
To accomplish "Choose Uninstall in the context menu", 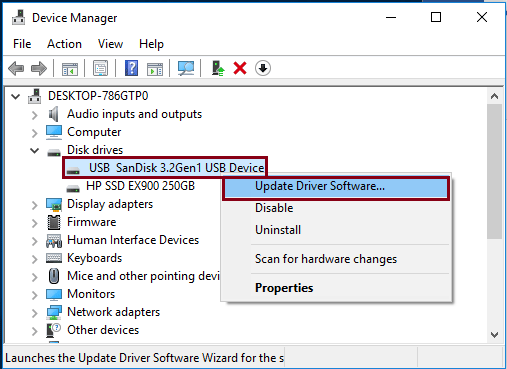I will click(336, 230).
